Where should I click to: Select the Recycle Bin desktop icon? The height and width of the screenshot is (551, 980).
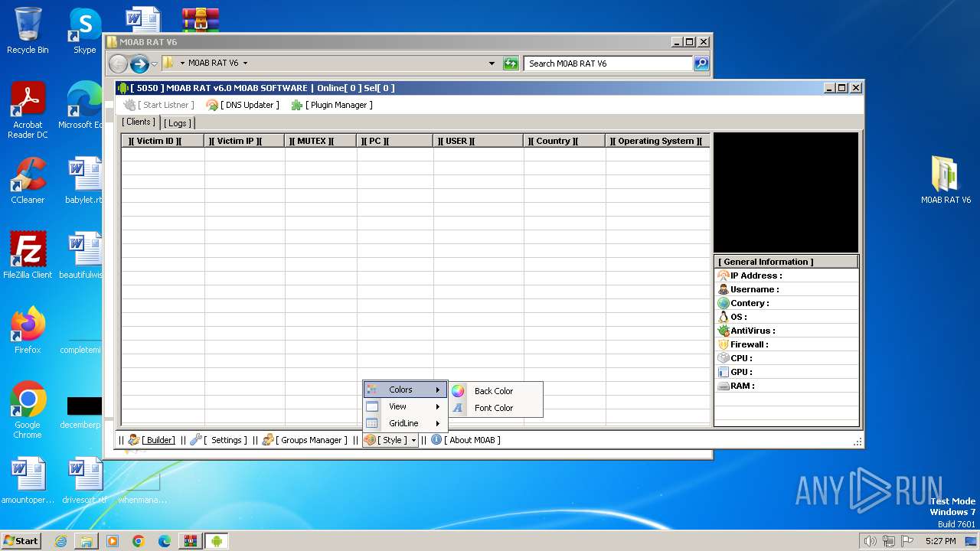pyautogui.click(x=28, y=31)
